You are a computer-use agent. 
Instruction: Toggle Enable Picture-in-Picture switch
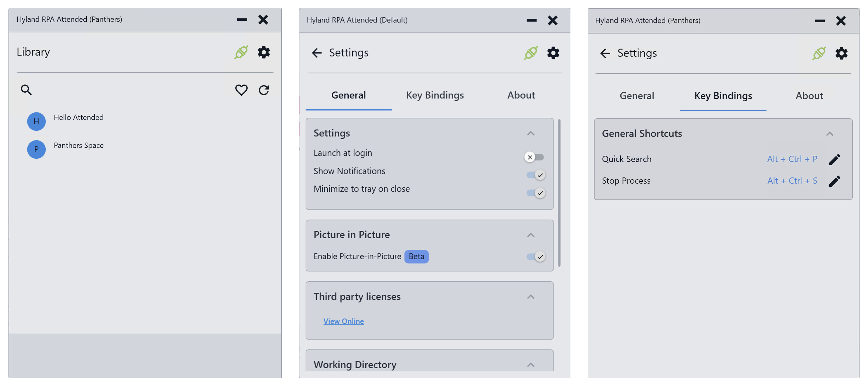click(536, 256)
